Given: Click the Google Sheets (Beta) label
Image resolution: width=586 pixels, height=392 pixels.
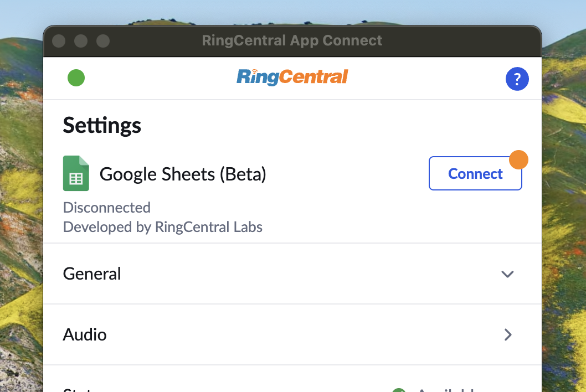Looking at the screenshot, I should click(x=183, y=173).
